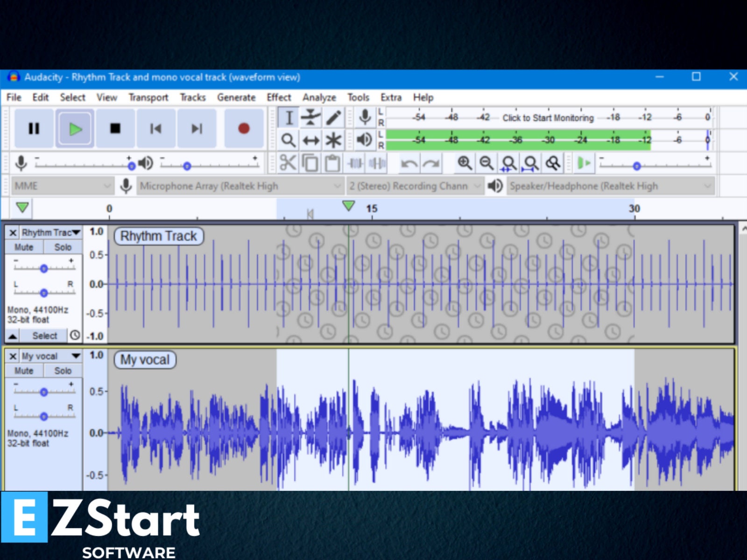The height and width of the screenshot is (560, 747).
Task: Switch to the Multi-Tool
Action: [x=332, y=140]
